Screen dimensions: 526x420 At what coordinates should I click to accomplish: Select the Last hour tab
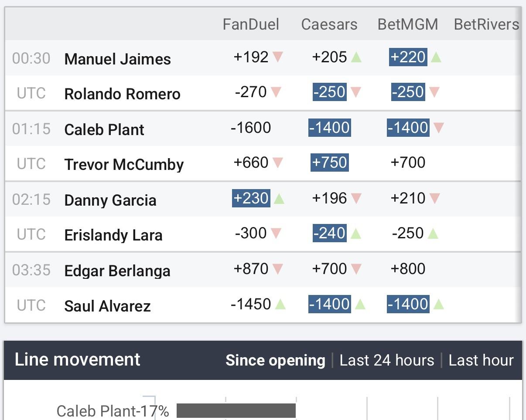(481, 360)
